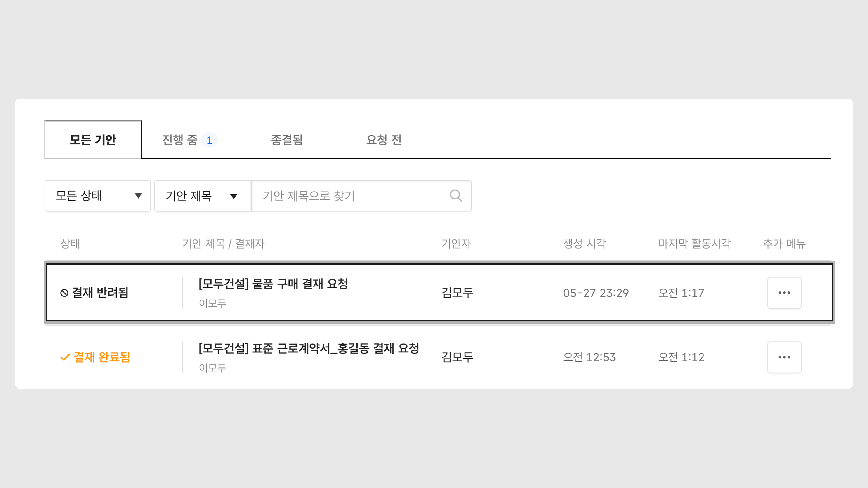Click the 결재 완료됨 checkmark icon
This screenshot has height=488, width=868.
pyautogui.click(x=65, y=357)
